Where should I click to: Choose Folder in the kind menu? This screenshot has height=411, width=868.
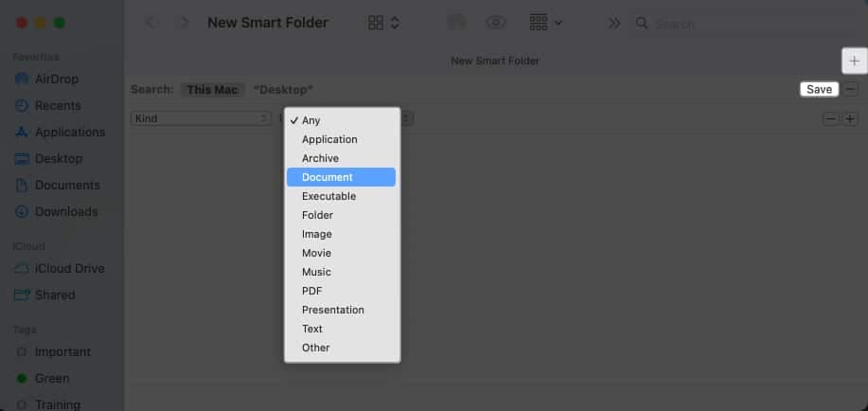point(342,215)
